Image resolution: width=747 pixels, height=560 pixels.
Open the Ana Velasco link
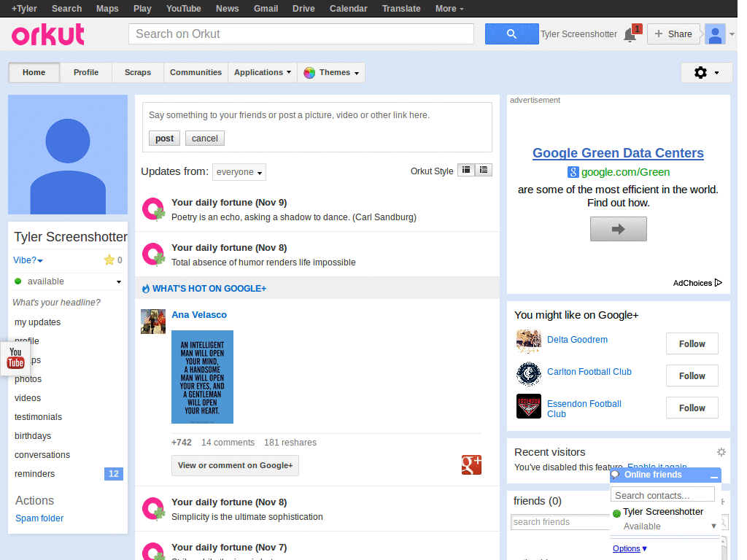pyautogui.click(x=199, y=315)
